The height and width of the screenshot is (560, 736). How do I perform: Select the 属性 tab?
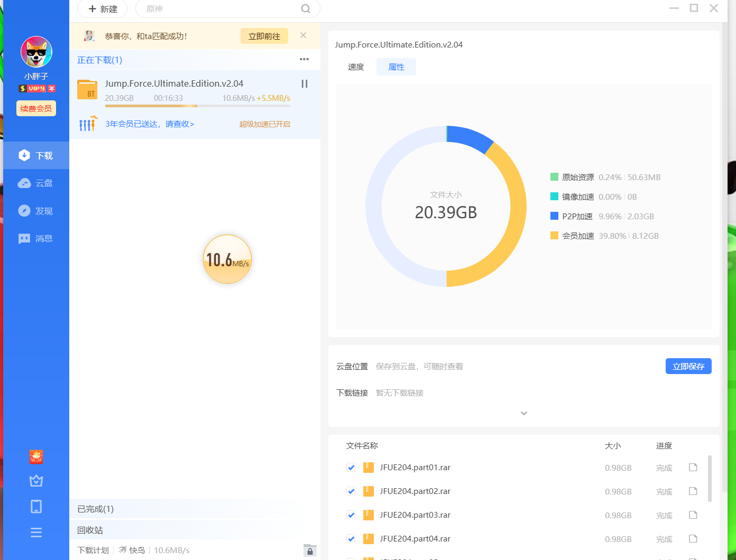pos(396,67)
